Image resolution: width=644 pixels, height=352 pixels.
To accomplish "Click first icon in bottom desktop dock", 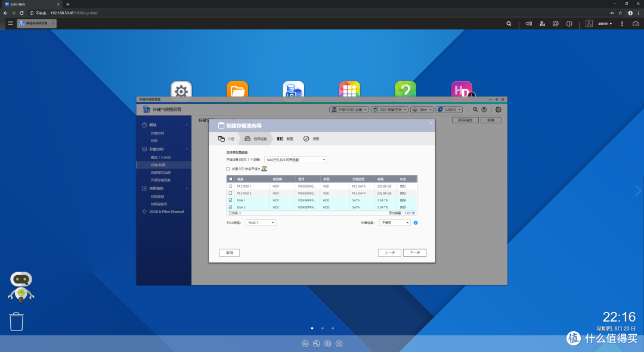I will (x=305, y=344).
